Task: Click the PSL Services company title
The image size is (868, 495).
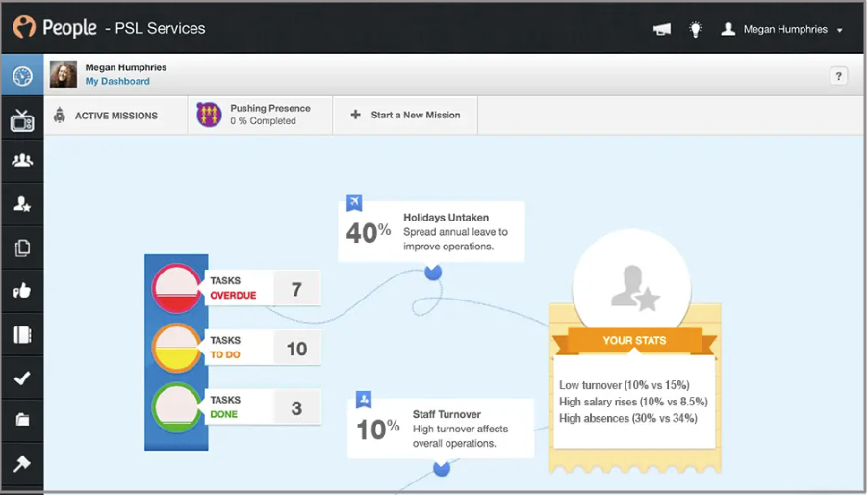Action: [160, 28]
